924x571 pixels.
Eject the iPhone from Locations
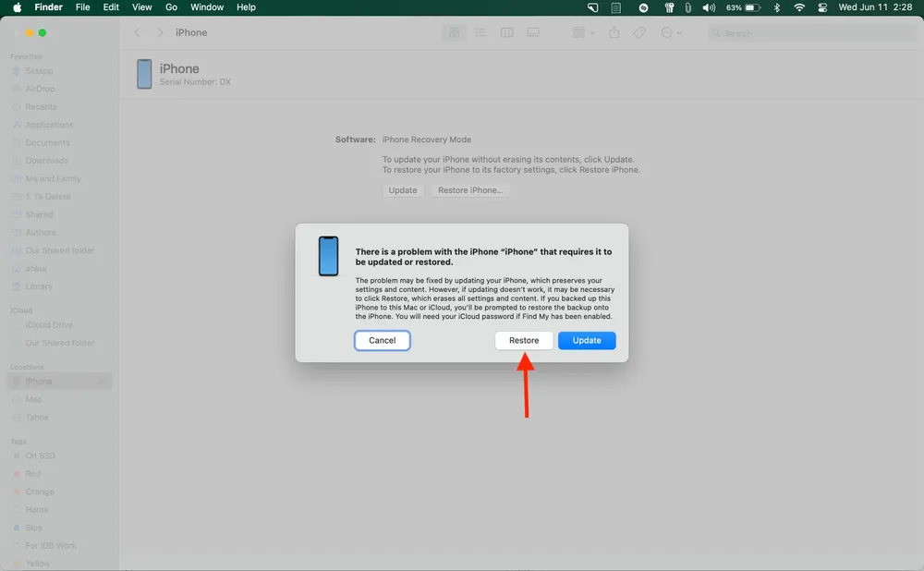coord(102,381)
